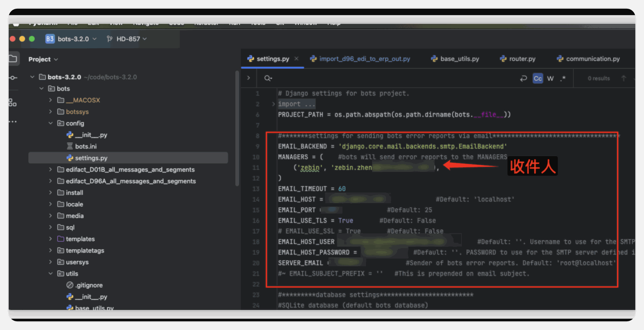
Task: Toggle Match Case (Cc) search option
Action: click(x=538, y=78)
